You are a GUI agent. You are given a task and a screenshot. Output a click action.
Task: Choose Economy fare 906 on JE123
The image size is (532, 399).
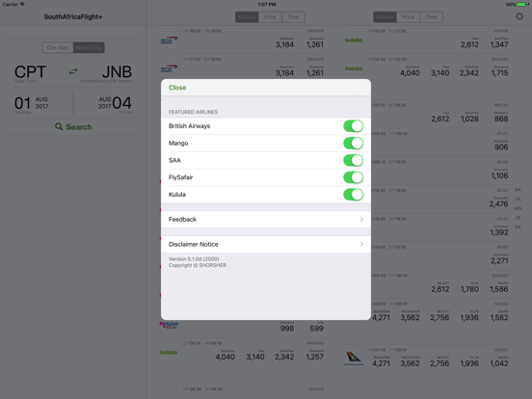point(501,146)
